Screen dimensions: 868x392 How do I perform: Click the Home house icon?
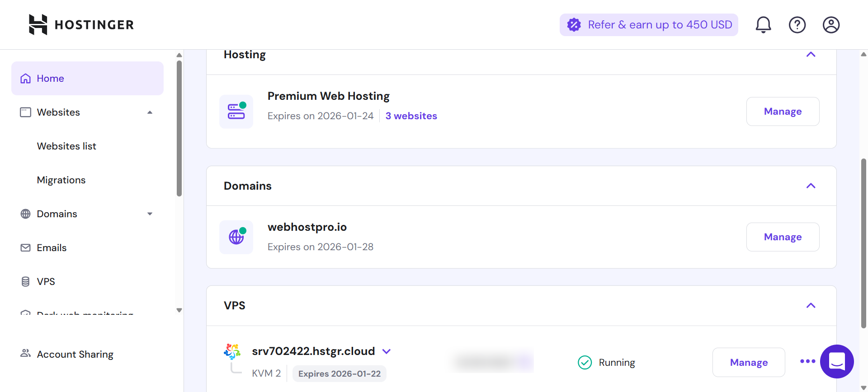pos(26,78)
